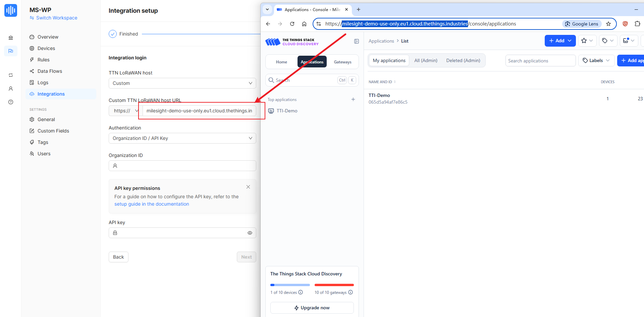Click the red shield extension icon
Image resolution: width=644 pixels, height=317 pixels.
[x=625, y=24]
